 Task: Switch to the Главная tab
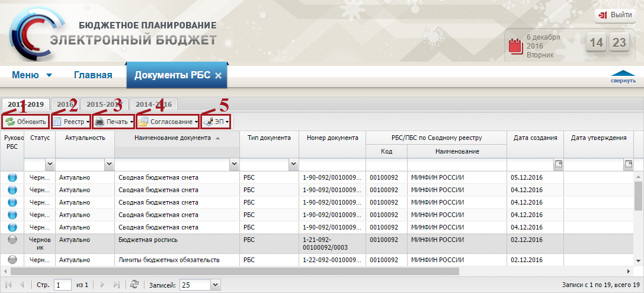point(93,75)
